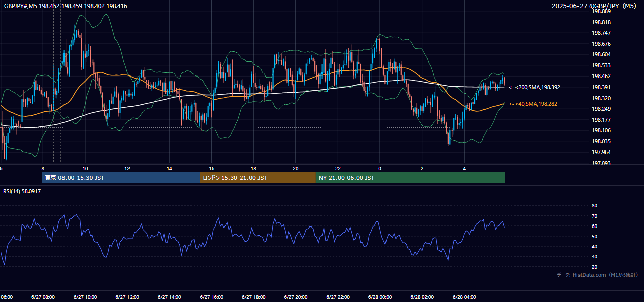Click the 6/27 16:00 date label
644x302 pixels.
pyautogui.click(x=212, y=297)
